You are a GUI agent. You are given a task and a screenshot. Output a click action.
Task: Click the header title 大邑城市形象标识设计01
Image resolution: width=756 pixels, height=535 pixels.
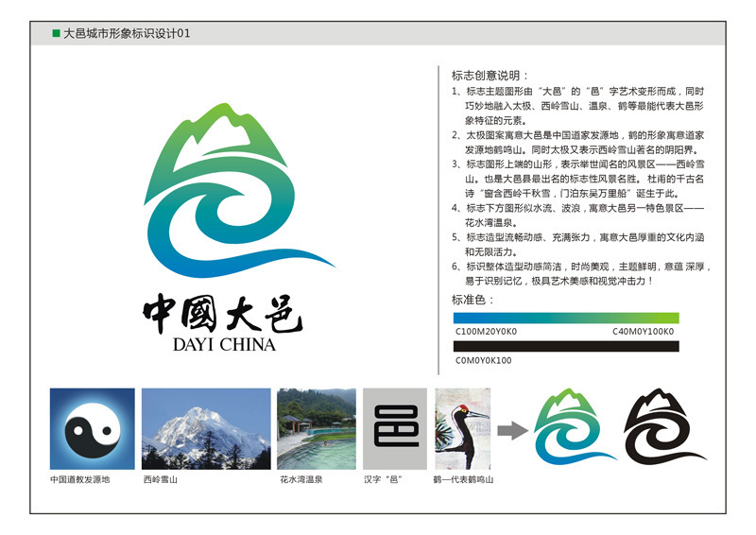(127, 33)
